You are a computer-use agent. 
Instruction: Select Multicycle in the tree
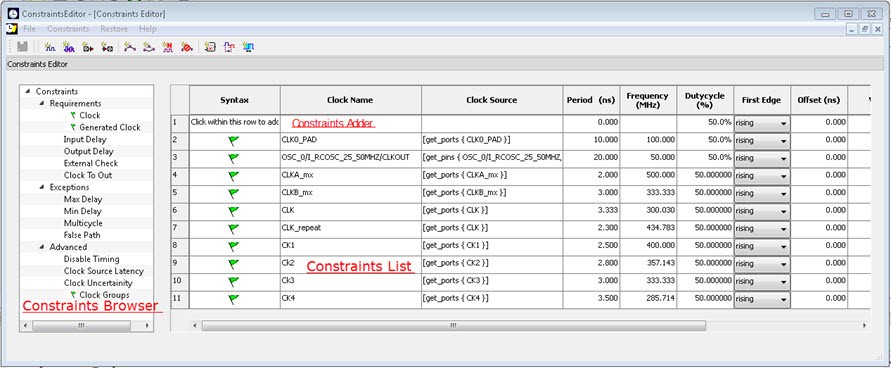coord(83,223)
